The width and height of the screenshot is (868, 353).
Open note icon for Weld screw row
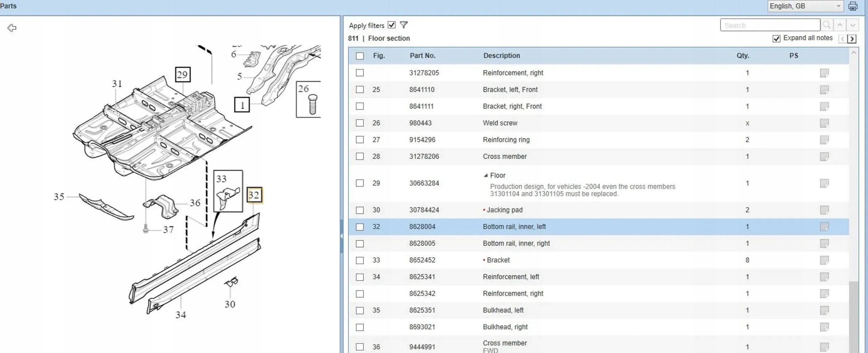point(824,123)
